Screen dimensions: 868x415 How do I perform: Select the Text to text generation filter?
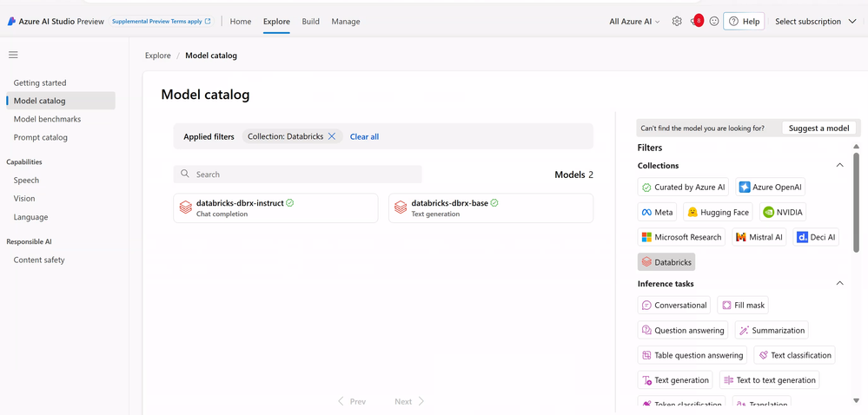point(770,380)
